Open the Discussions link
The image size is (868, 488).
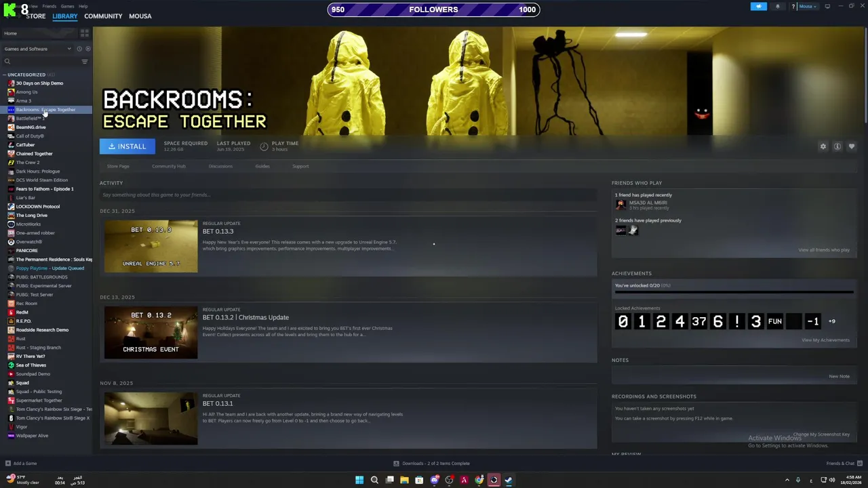(220, 166)
